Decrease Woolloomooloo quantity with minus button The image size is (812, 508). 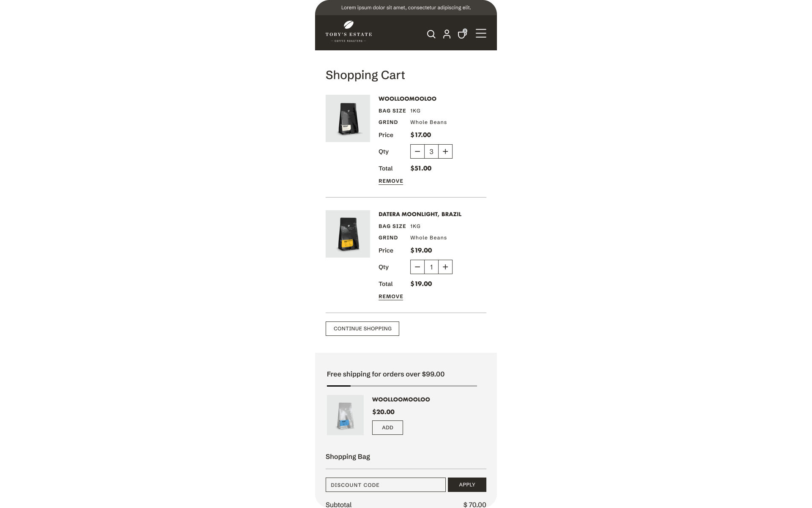point(417,151)
